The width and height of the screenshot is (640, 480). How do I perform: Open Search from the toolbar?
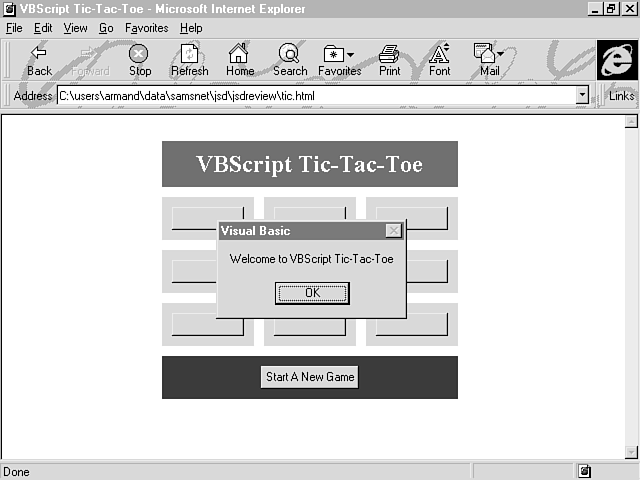click(289, 54)
